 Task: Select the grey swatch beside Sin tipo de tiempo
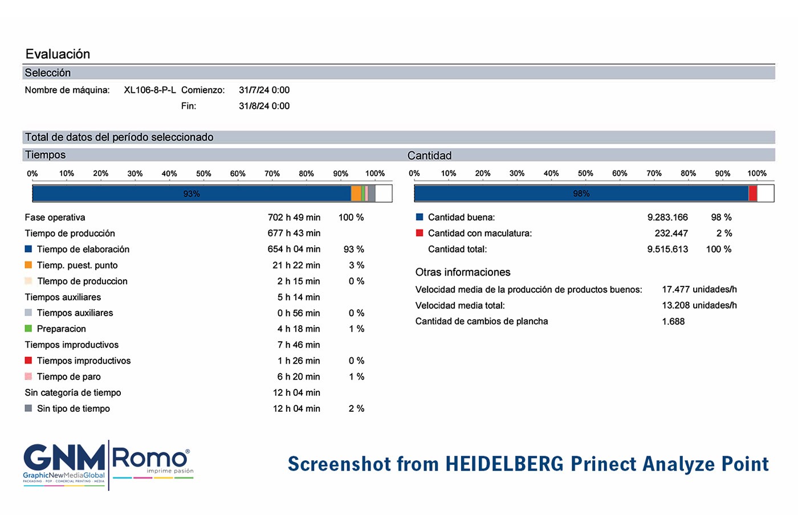tap(28, 408)
